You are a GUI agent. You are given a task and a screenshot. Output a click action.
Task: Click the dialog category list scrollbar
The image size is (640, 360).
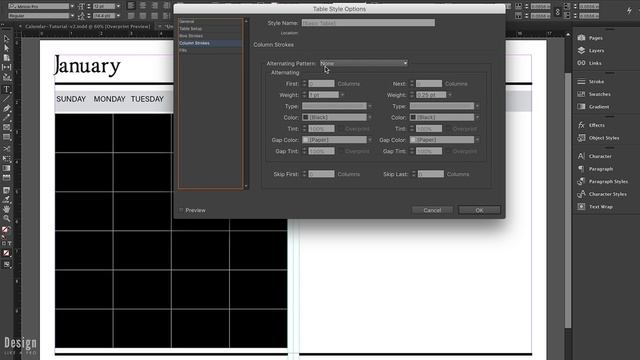(246, 104)
